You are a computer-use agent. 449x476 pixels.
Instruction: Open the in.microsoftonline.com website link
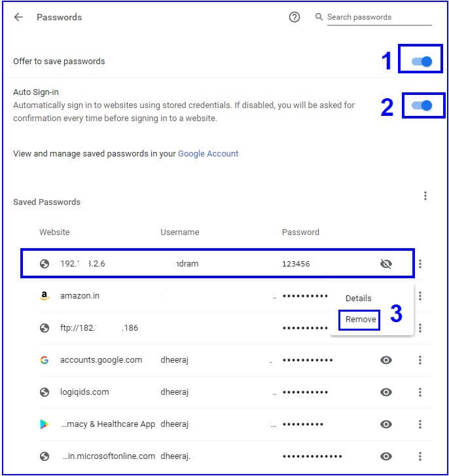109,456
